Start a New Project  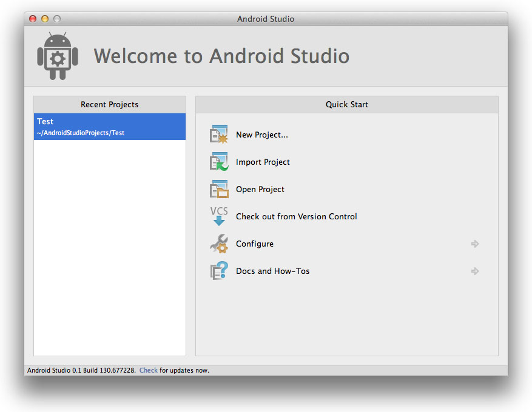coord(262,135)
